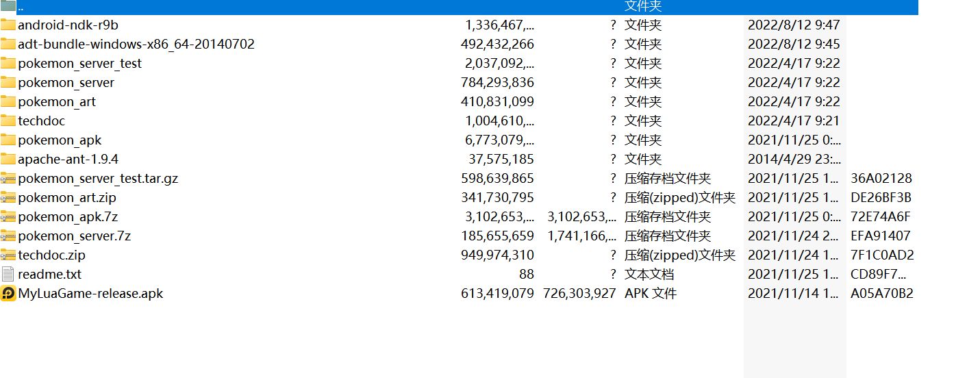Click date 2022/8/12 9:47
980x378 pixels.
pyautogui.click(x=794, y=25)
